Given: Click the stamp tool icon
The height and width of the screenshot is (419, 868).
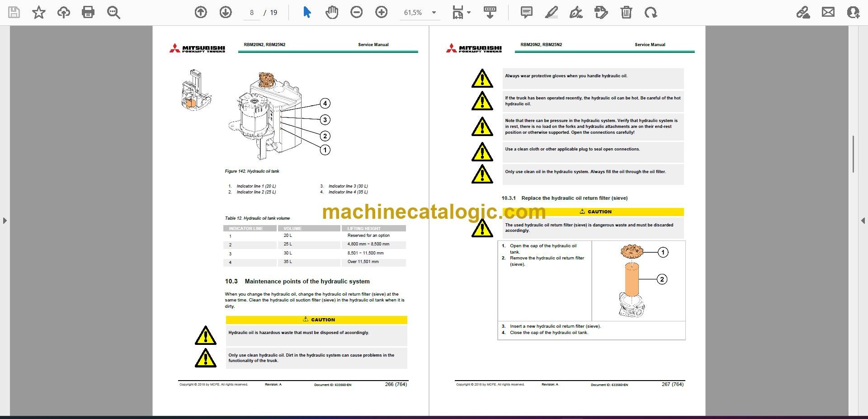Looking at the screenshot, I should click(601, 12).
